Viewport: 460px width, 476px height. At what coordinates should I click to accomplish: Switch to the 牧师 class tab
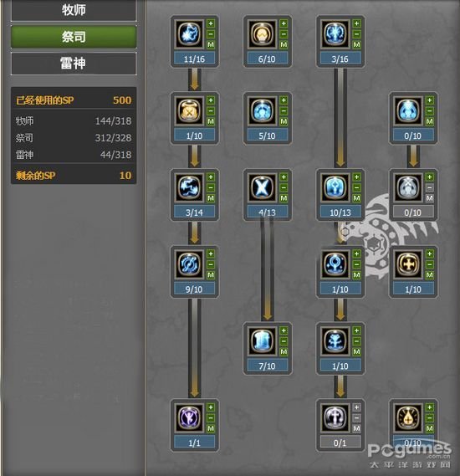[74, 10]
